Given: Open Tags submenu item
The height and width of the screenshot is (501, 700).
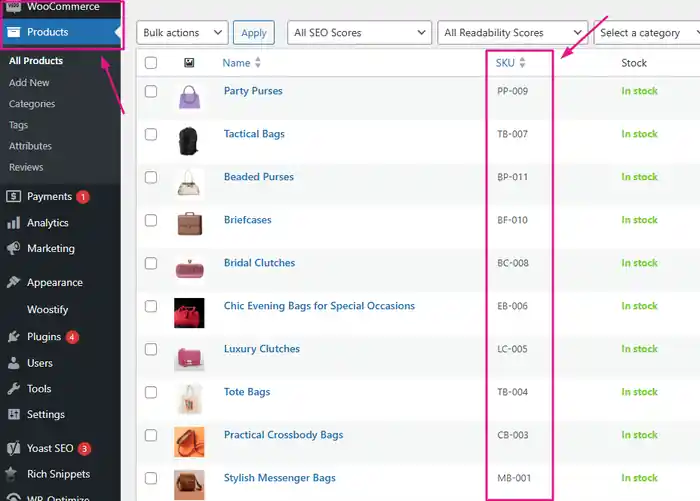Looking at the screenshot, I should [18, 125].
